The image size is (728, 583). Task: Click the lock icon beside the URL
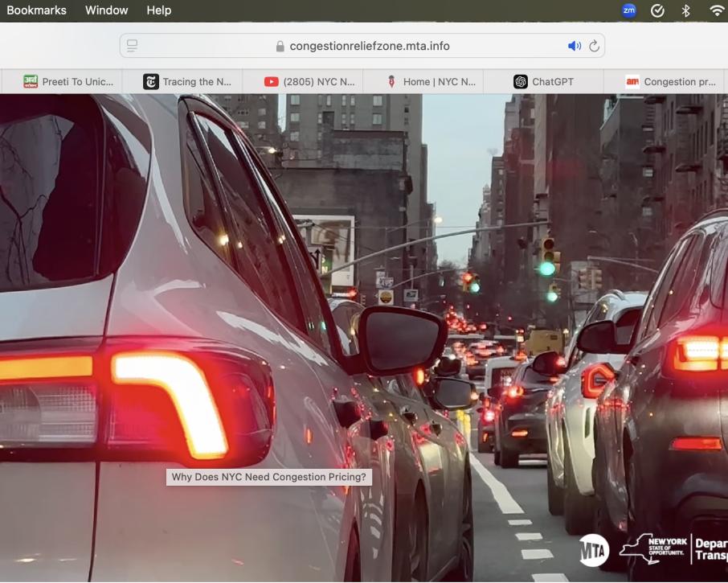click(280, 47)
